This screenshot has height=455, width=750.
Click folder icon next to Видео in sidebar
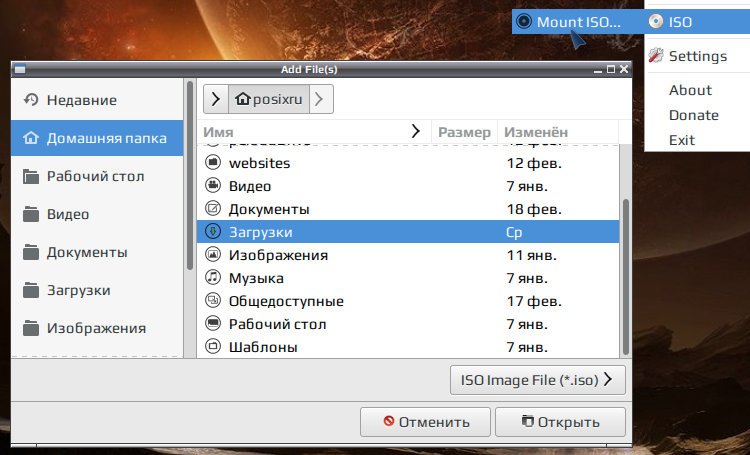pos(31,214)
